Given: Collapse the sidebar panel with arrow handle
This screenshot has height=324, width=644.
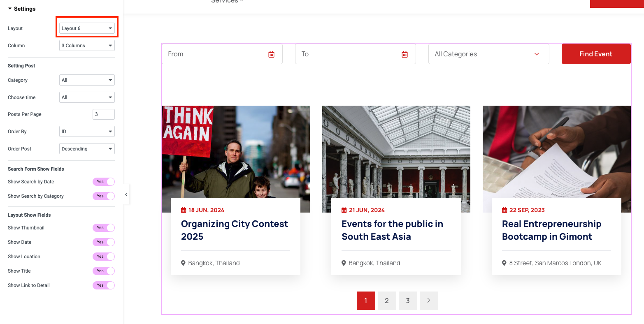Looking at the screenshot, I should pyautogui.click(x=126, y=194).
